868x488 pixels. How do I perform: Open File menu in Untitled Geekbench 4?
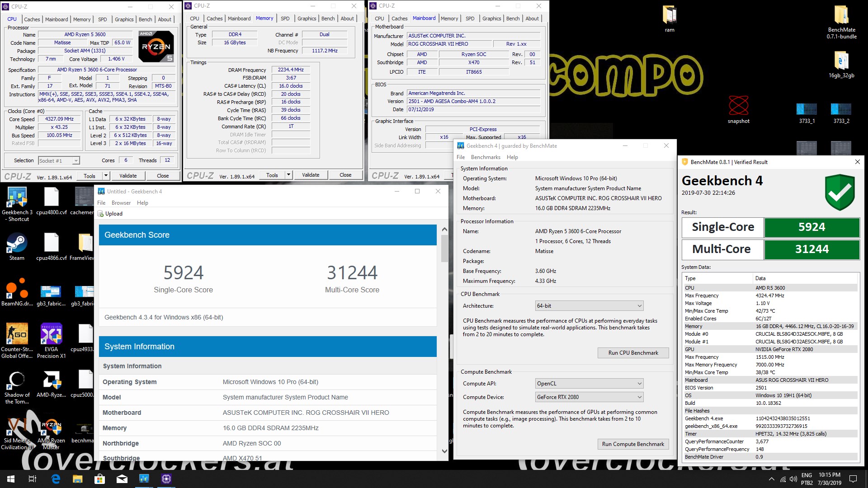[101, 203]
